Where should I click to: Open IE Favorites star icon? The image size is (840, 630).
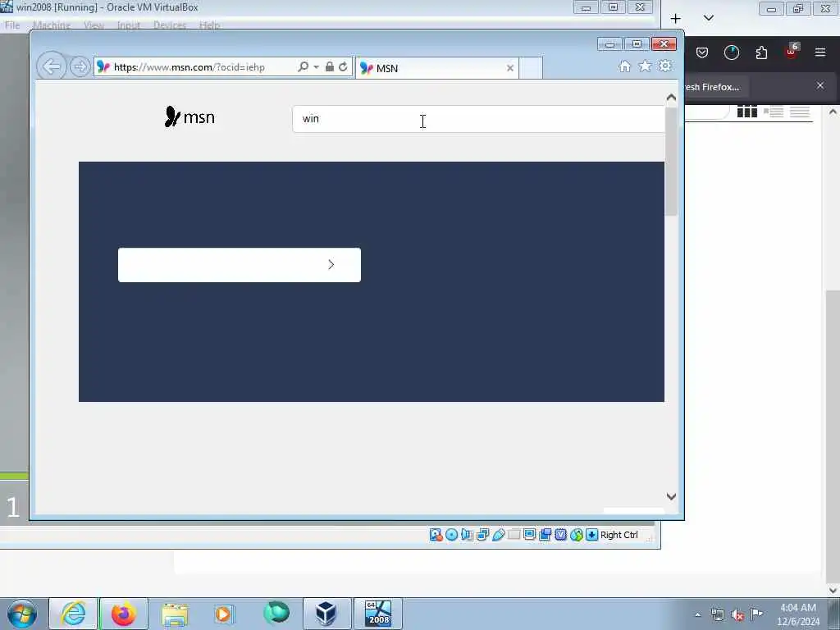pyautogui.click(x=645, y=66)
